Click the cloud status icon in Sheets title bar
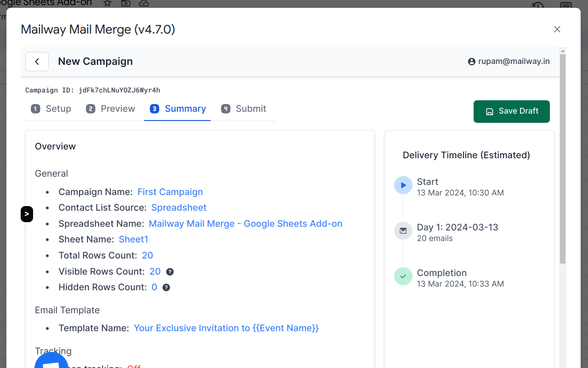The width and height of the screenshot is (588, 368). (x=144, y=3)
